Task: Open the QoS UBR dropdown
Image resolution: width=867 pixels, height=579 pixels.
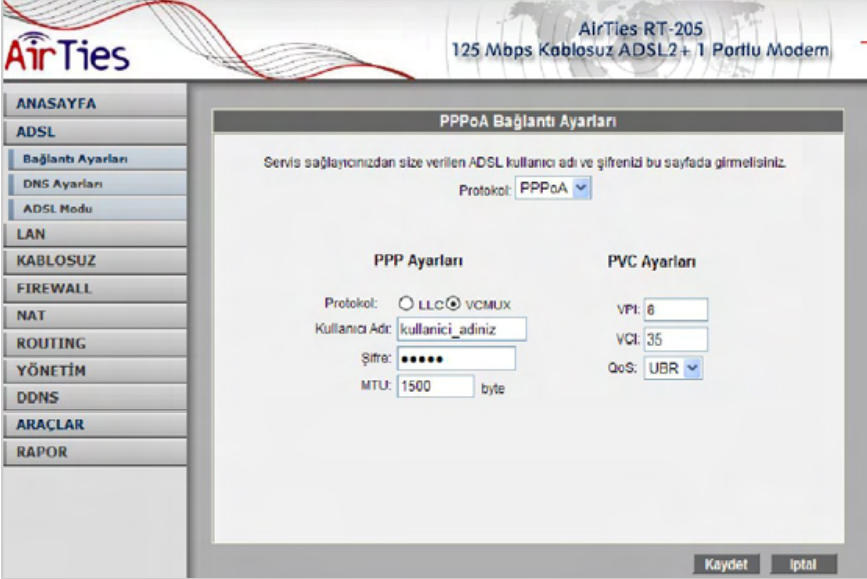Action: 673,368
